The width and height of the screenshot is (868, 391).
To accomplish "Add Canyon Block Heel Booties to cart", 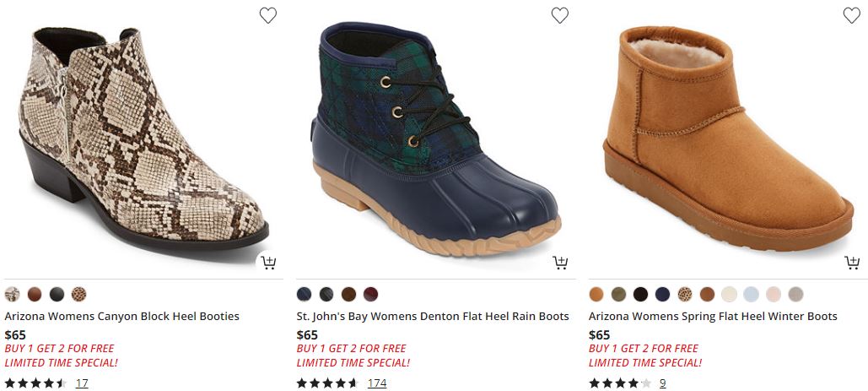I will coord(268,263).
